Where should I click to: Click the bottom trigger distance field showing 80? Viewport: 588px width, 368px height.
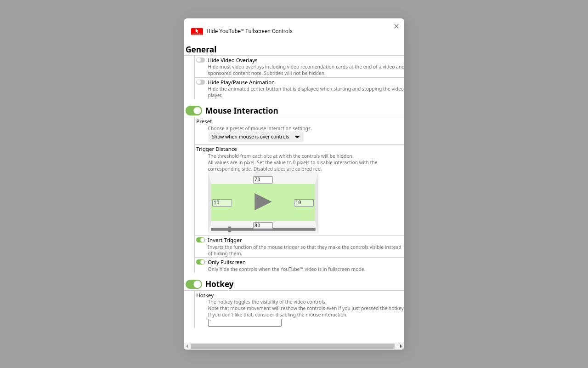pos(262,225)
